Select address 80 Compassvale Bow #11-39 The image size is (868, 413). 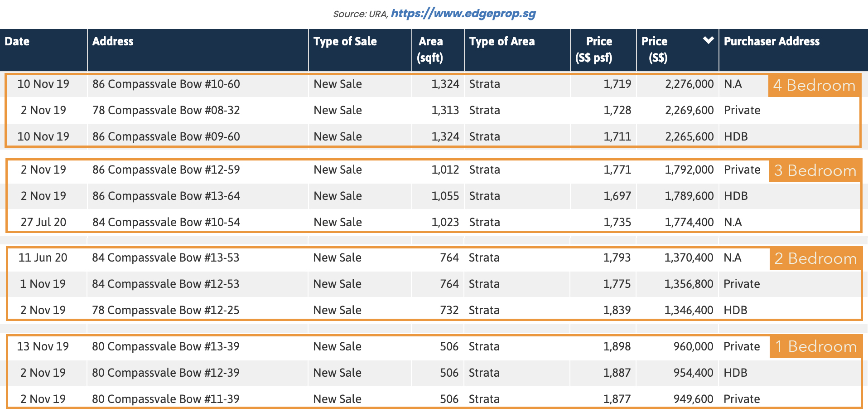click(x=166, y=399)
